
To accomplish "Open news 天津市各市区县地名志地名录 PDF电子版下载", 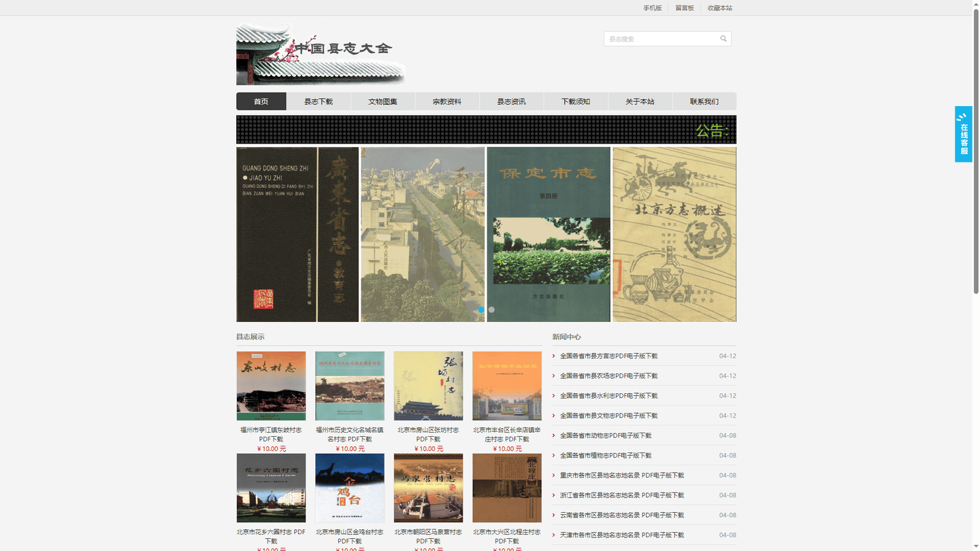I will (622, 535).
